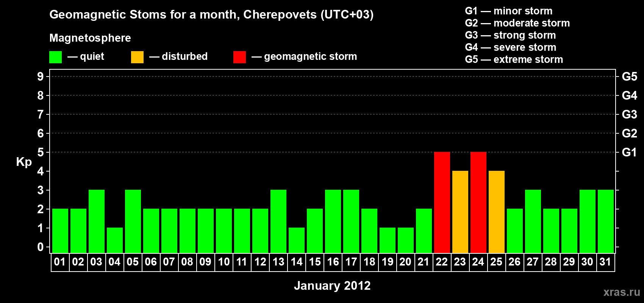
Task: Click the orange disturbed legend swatch
Action: click(137, 57)
